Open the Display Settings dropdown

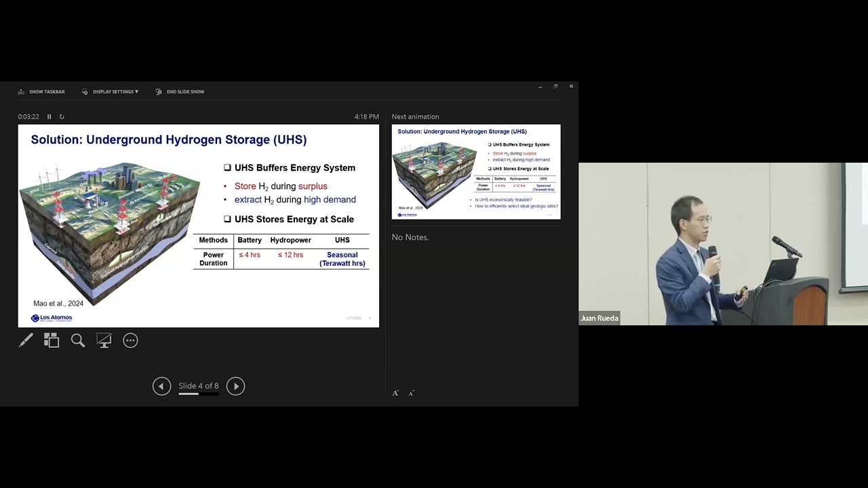[x=110, y=91]
